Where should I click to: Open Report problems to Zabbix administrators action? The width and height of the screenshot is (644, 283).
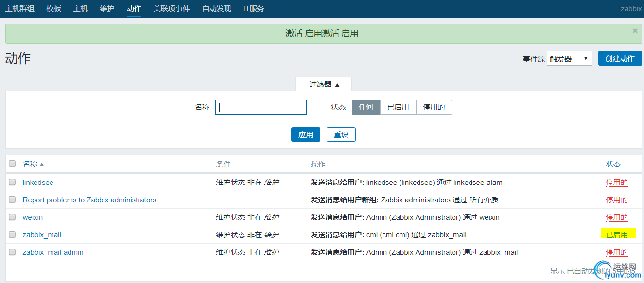pos(89,200)
